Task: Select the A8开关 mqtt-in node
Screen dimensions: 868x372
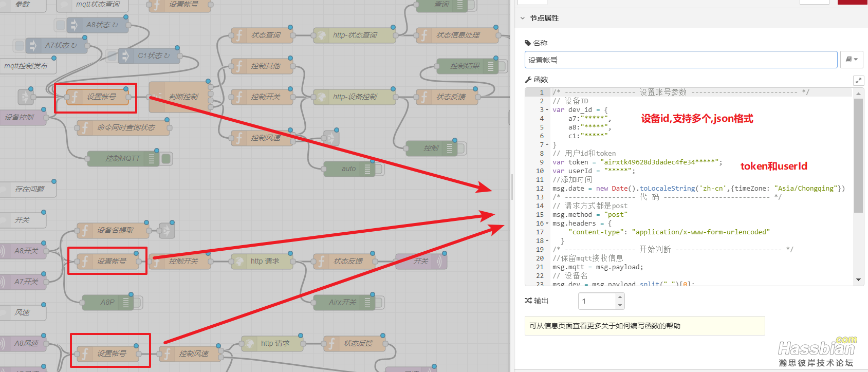Action: coord(23,251)
